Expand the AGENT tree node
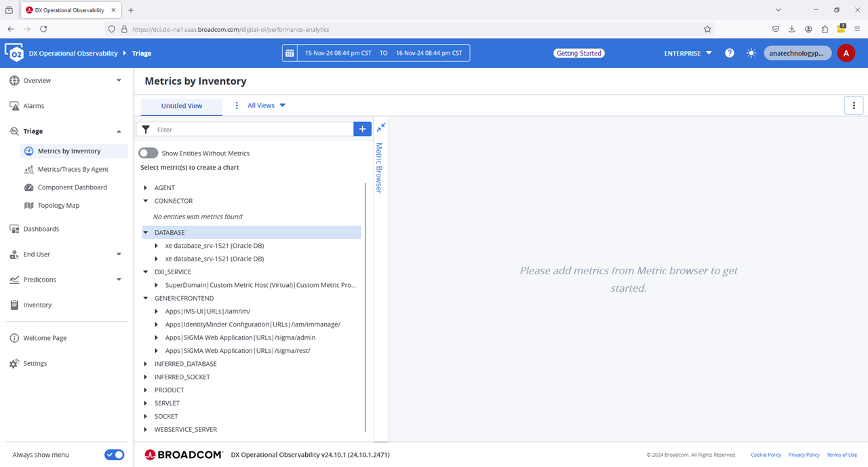The height and width of the screenshot is (467, 868). click(x=146, y=188)
